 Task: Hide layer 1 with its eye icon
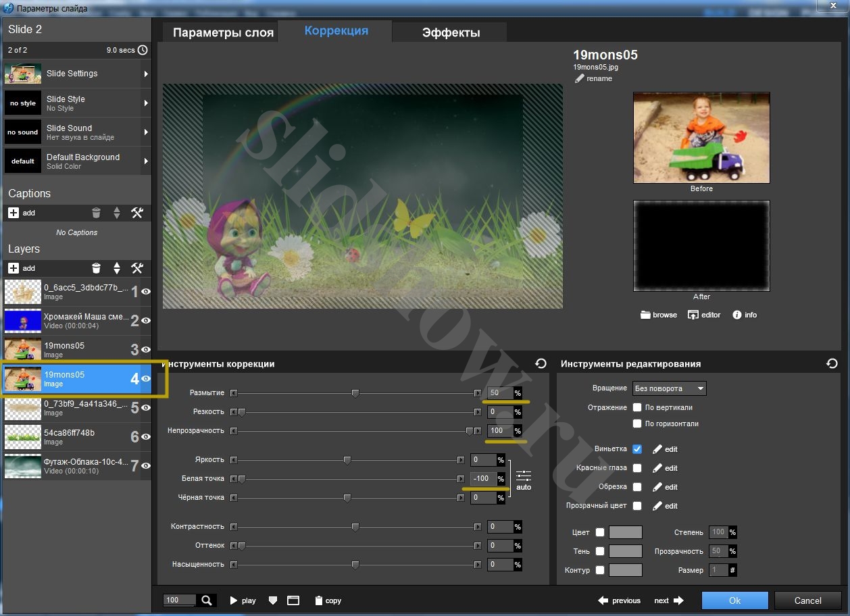(x=145, y=292)
